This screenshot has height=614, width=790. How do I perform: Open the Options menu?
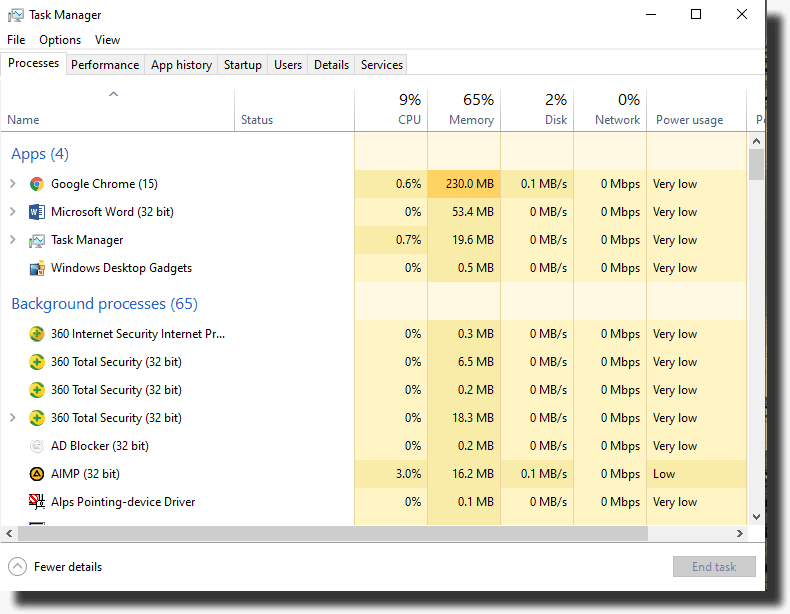coord(60,40)
